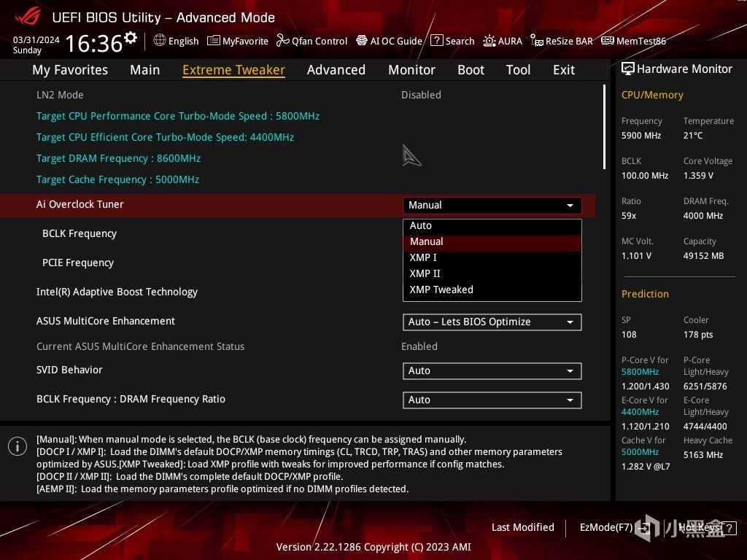This screenshot has height=560, width=747.
Task: Open AURA lighting icon
Action: point(489,41)
